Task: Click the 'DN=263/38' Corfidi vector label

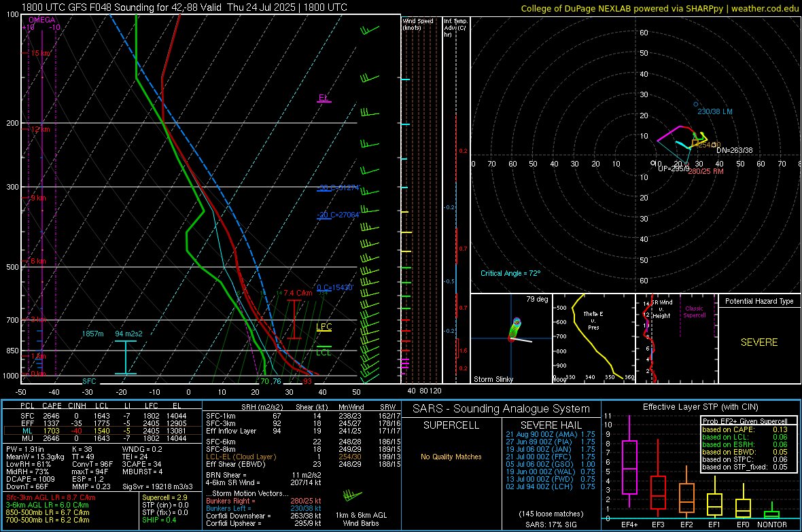Action: point(735,150)
